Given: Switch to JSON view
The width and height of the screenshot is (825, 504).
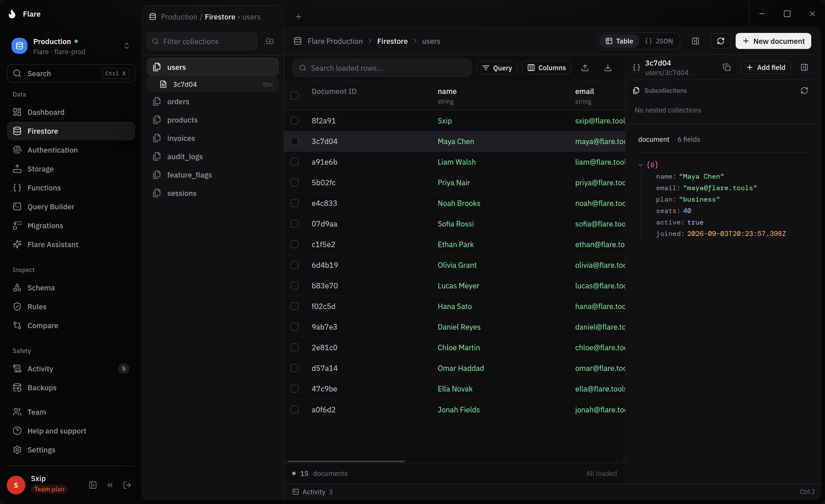Looking at the screenshot, I should click(x=659, y=41).
